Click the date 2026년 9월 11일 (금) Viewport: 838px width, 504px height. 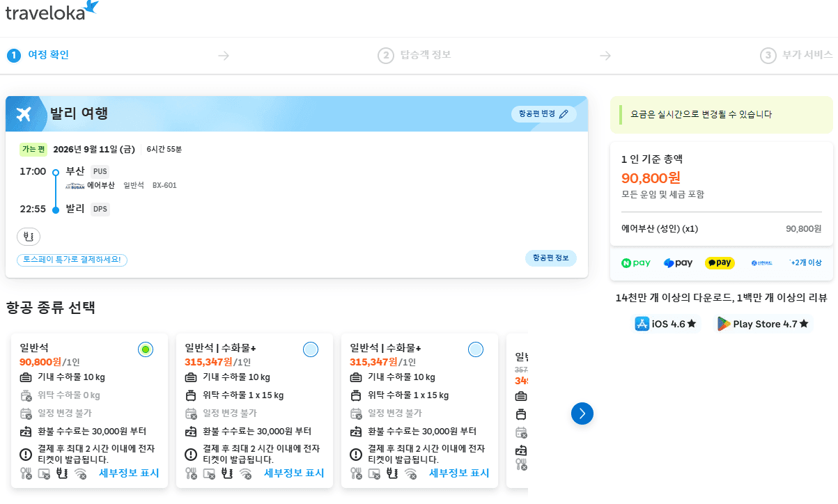click(94, 150)
